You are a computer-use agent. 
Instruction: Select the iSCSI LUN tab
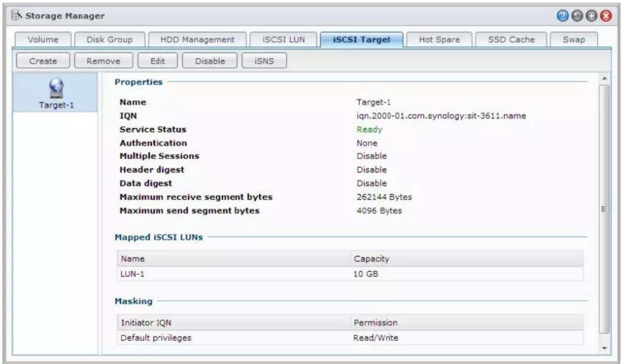pos(284,40)
